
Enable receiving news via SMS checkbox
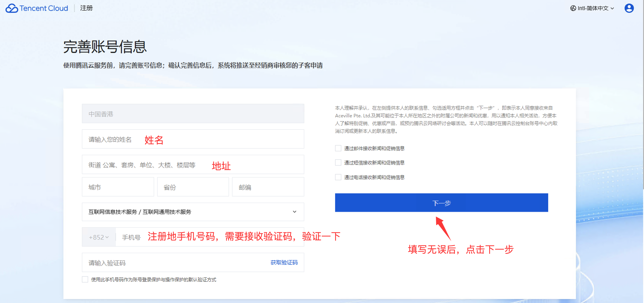338,163
